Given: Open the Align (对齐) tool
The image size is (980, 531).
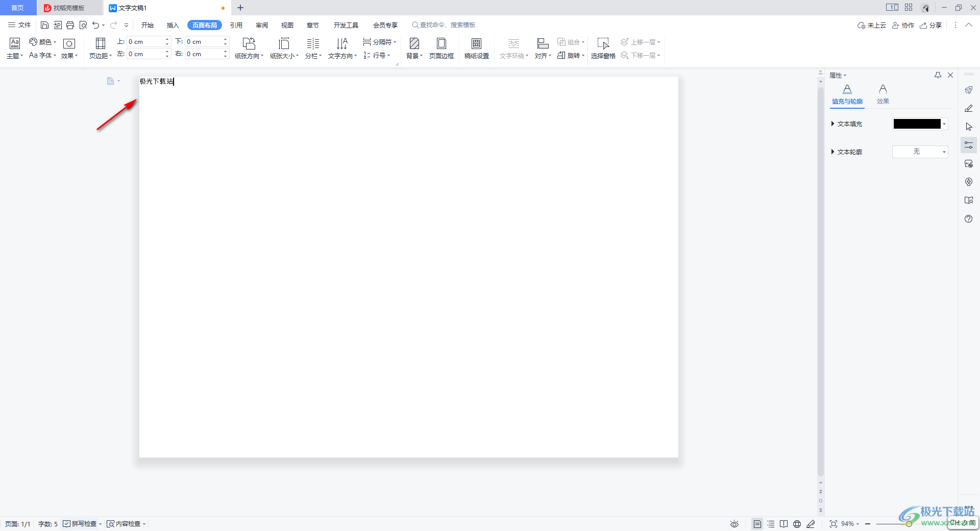Looking at the screenshot, I should click(x=543, y=49).
